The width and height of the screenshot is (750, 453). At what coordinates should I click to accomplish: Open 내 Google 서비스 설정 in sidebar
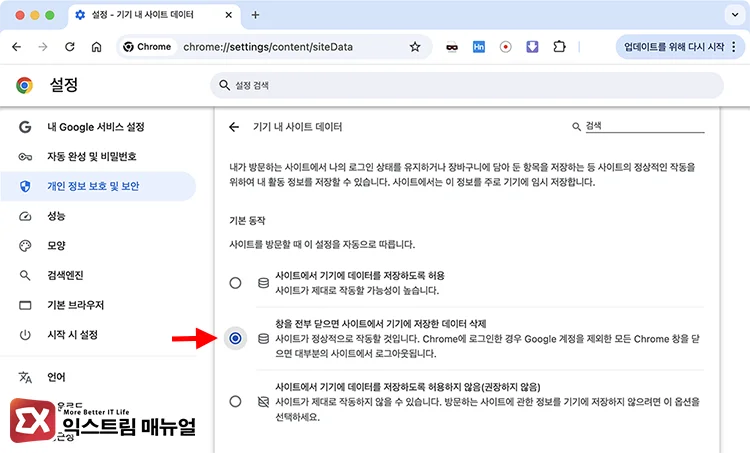click(98, 127)
